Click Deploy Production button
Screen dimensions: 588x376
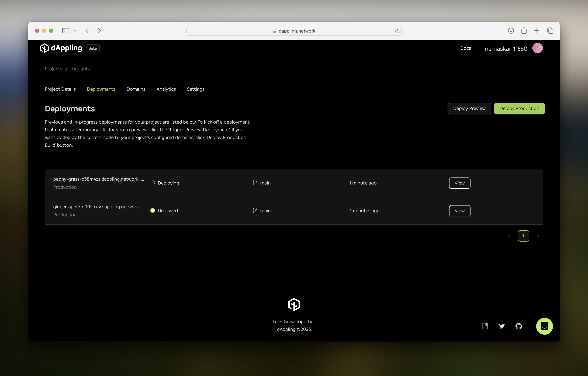[x=519, y=108]
